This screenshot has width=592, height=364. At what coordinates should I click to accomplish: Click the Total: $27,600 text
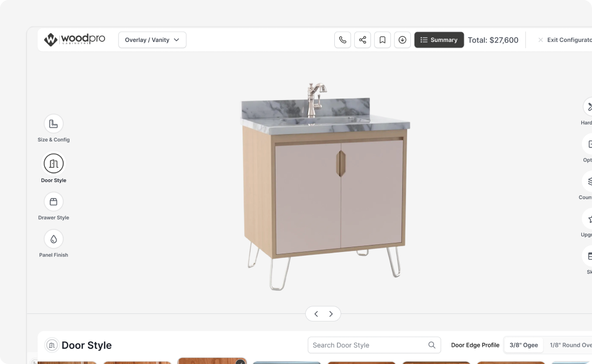pos(493,40)
